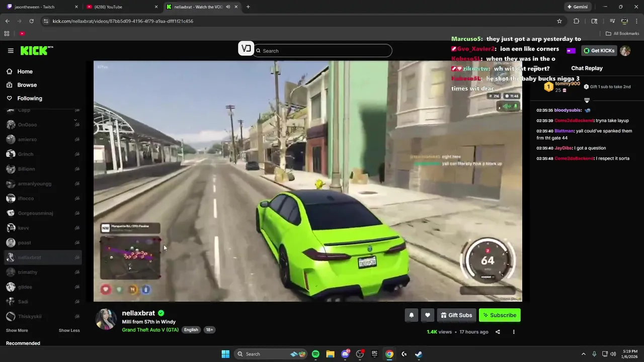
Task: Click the gameplay video player
Action: click(307, 181)
